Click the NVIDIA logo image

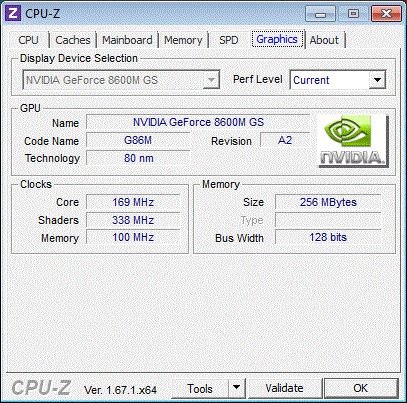[353, 140]
